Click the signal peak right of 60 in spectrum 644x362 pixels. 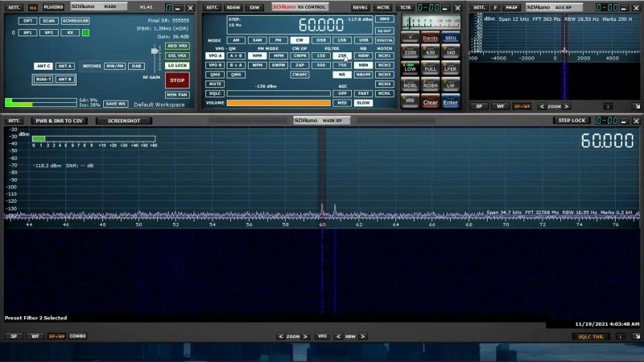(335, 208)
